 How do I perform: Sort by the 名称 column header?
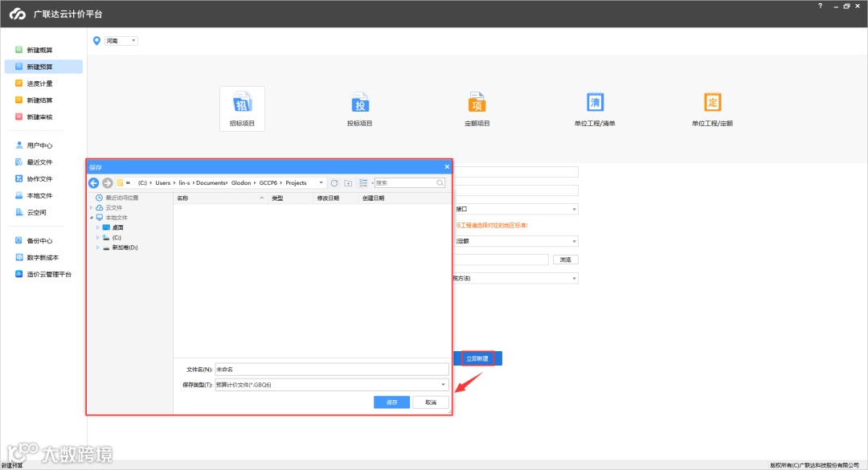221,198
